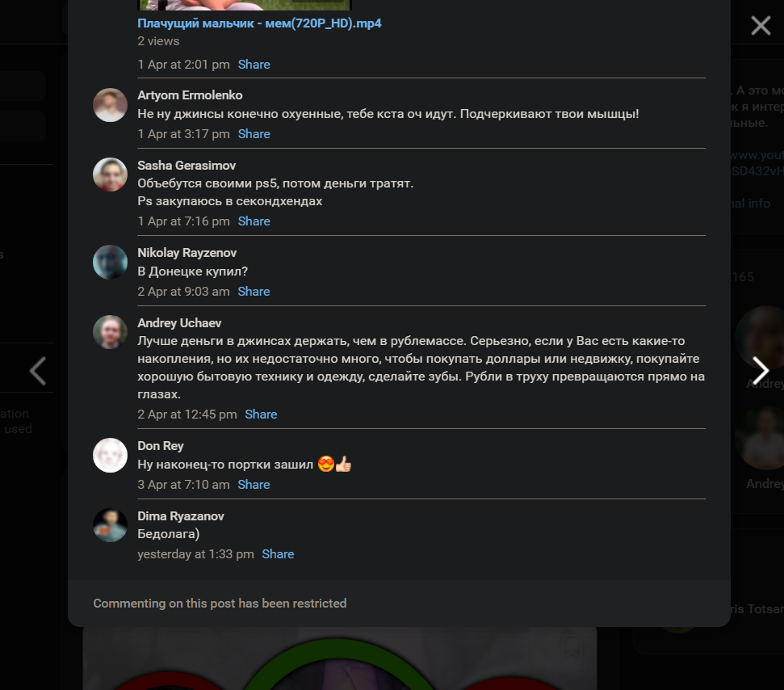784x690 pixels.
Task: Open Dima Ryazanov's name link
Action: (181, 516)
